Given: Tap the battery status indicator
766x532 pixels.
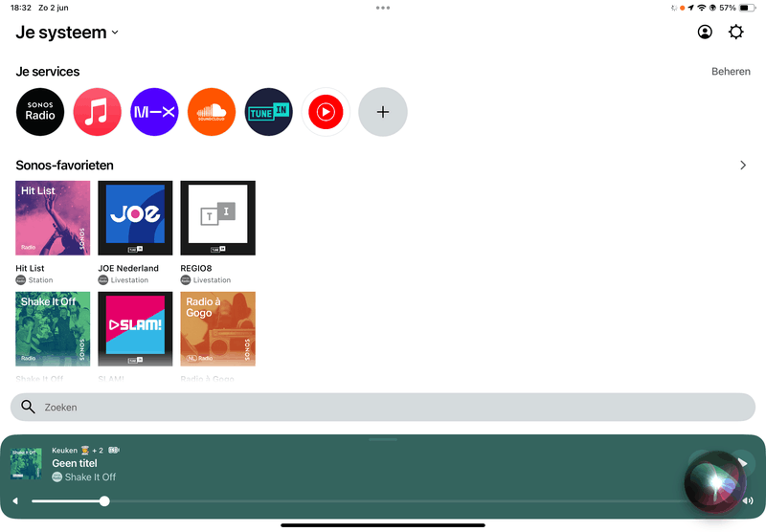Looking at the screenshot, I should 747,8.
